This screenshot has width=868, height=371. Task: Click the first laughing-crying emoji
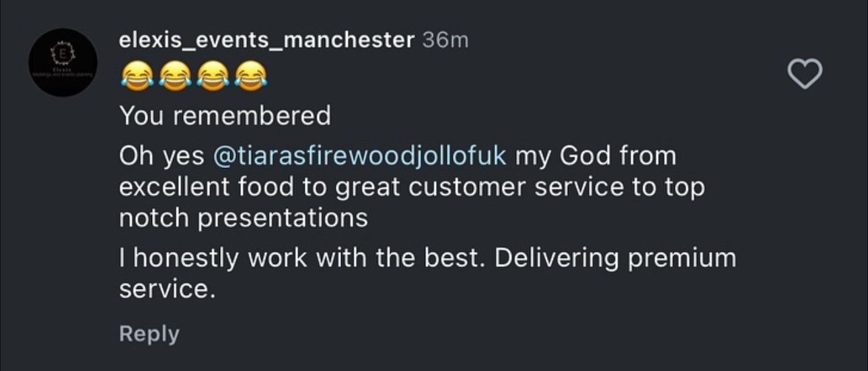coord(137,75)
